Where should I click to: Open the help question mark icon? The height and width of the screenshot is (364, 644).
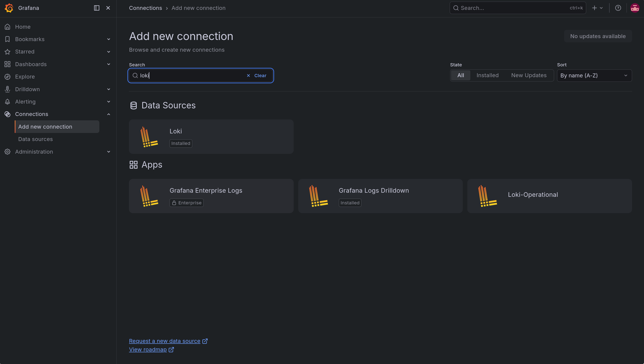[618, 8]
